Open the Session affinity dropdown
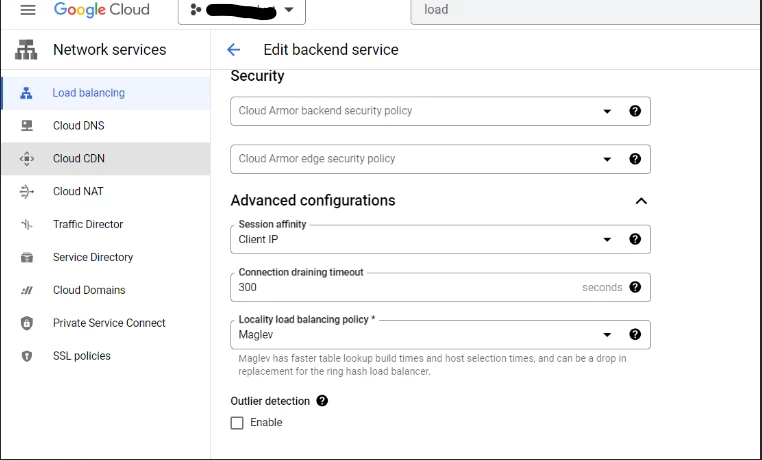This screenshot has height=460, width=762. point(440,239)
